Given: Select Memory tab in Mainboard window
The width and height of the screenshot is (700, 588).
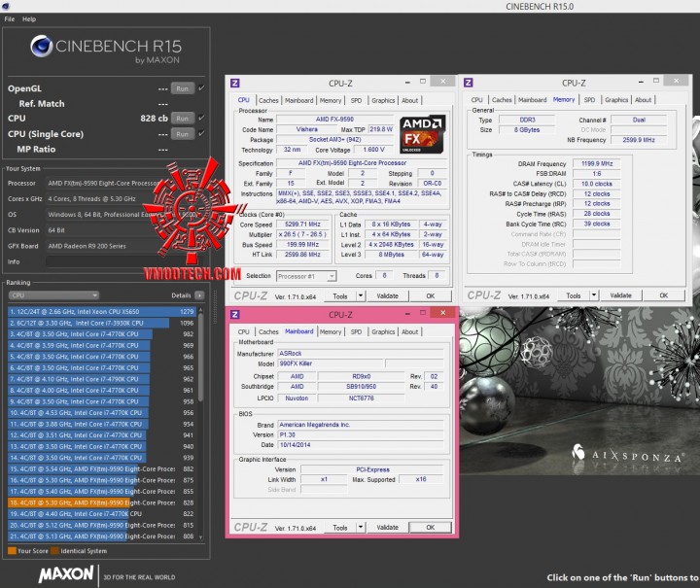Looking at the screenshot, I should (331, 332).
